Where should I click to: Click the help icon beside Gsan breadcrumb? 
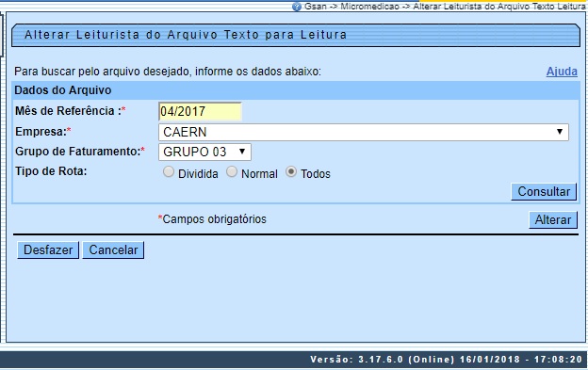coord(296,7)
